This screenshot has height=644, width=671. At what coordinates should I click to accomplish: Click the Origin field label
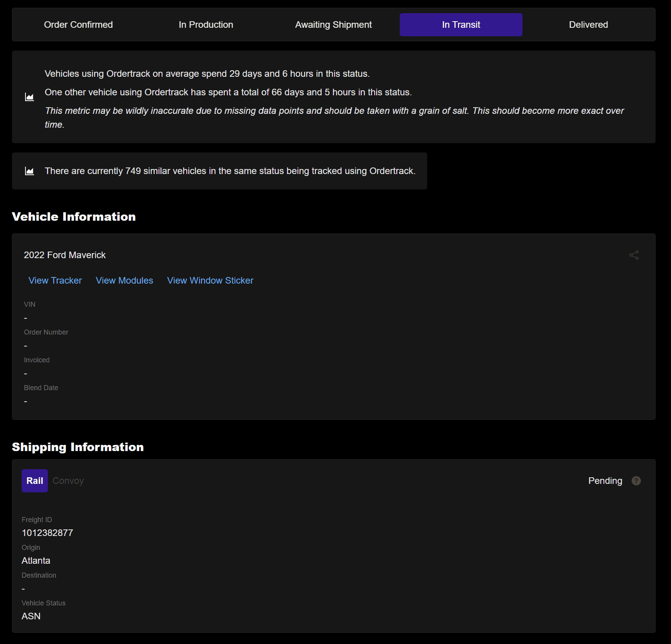pos(31,548)
